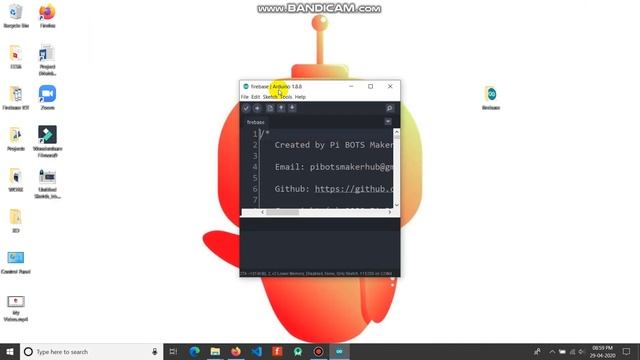Screen dimensions: 640x360
Task: Open the network icon in system tray
Action: [x=572, y=352]
